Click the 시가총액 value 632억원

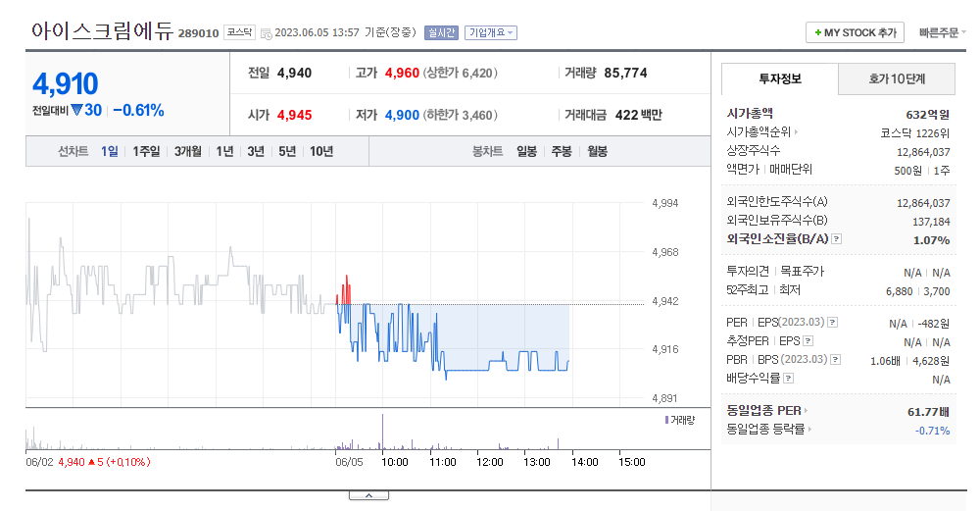tap(927, 115)
